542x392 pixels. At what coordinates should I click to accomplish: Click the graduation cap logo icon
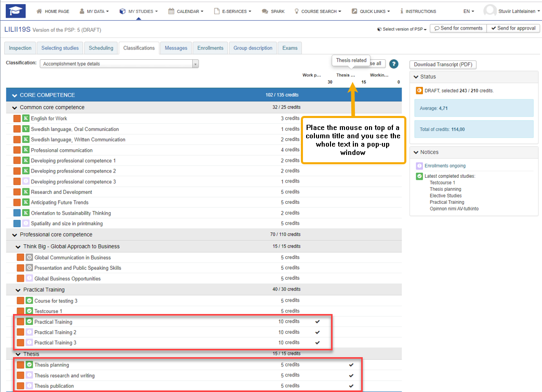tap(17, 10)
